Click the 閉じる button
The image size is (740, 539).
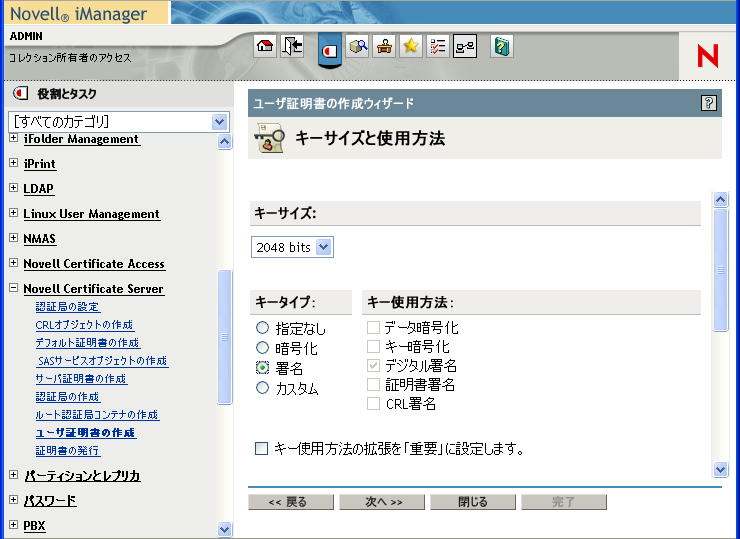coord(473,502)
